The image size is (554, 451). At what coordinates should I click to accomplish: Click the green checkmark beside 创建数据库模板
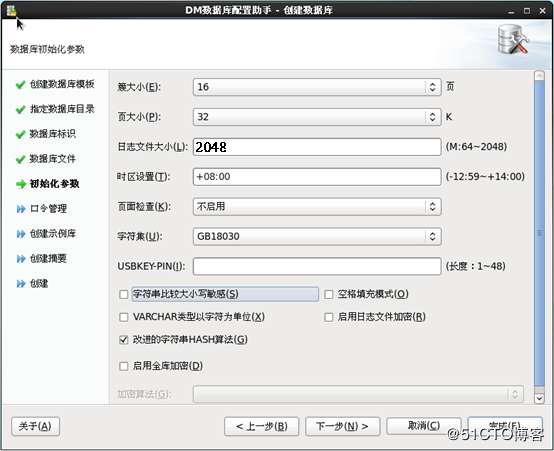[20, 84]
